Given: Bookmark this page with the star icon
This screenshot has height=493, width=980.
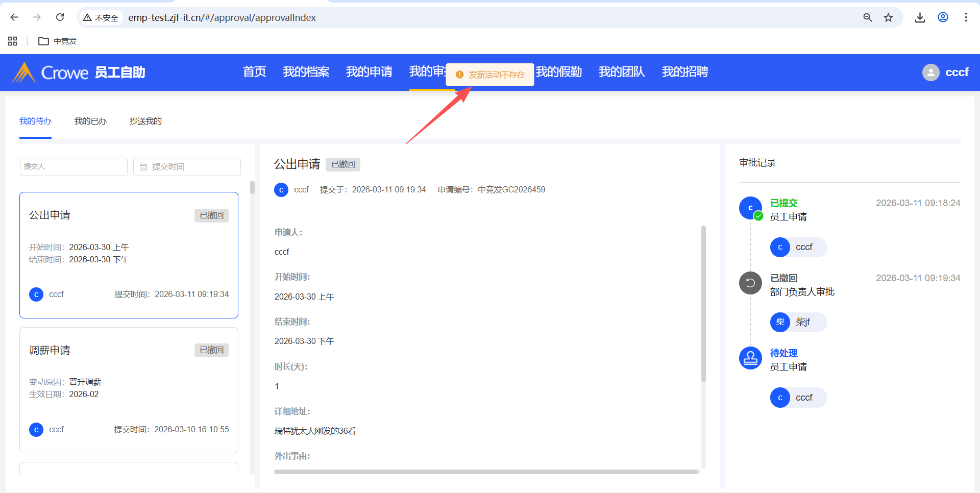Looking at the screenshot, I should coord(889,17).
